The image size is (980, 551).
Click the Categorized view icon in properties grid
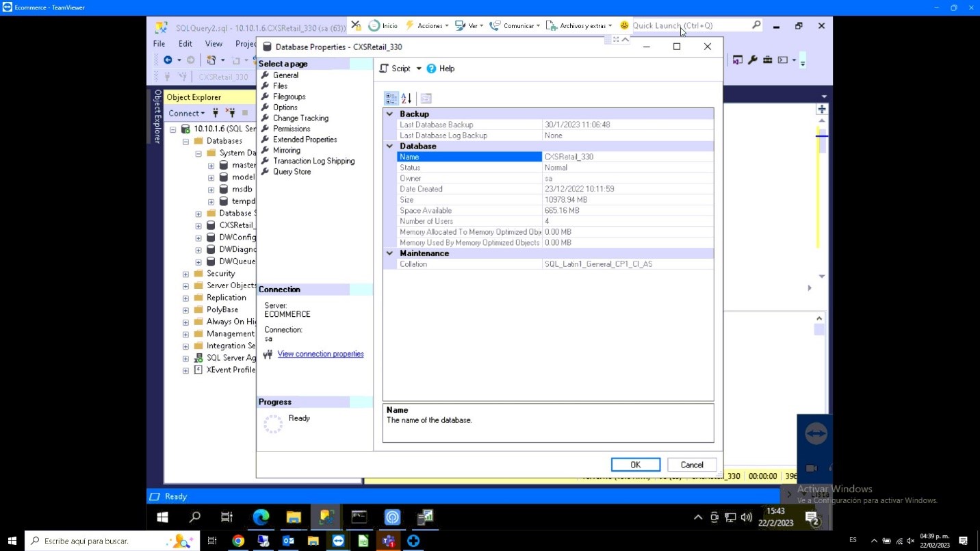coord(391,99)
